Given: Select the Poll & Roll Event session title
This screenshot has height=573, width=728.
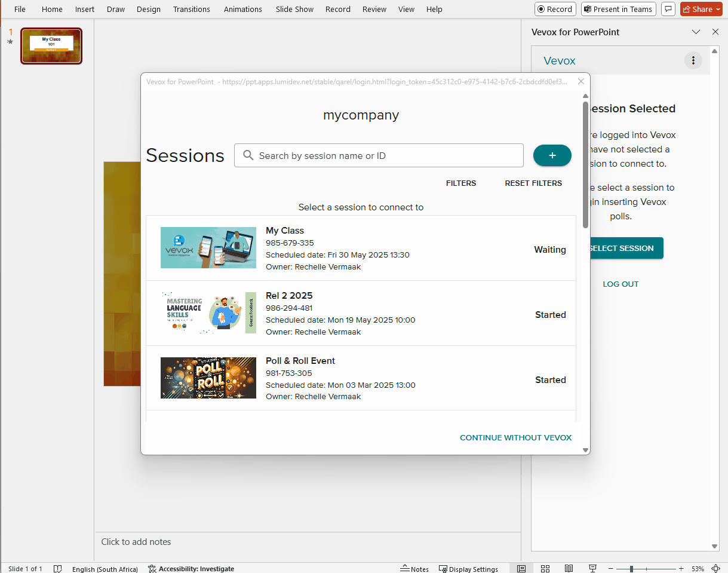Looking at the screenshot, I should tap(300, 361).
